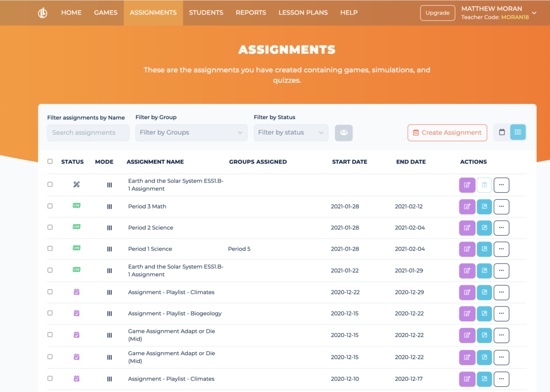Toggle the select-all checkbox in the table header
Screen dimensions: 550x392
50,161
